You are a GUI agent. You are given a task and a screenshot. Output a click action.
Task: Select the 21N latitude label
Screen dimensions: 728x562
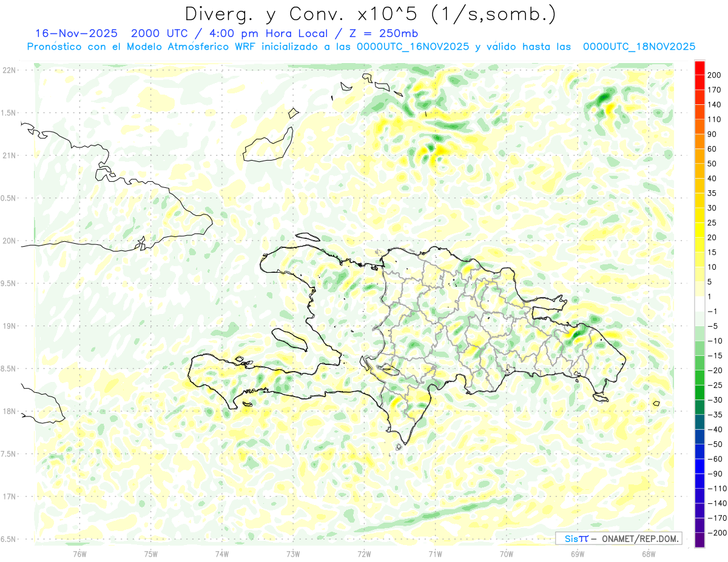(x=10, y=155)
